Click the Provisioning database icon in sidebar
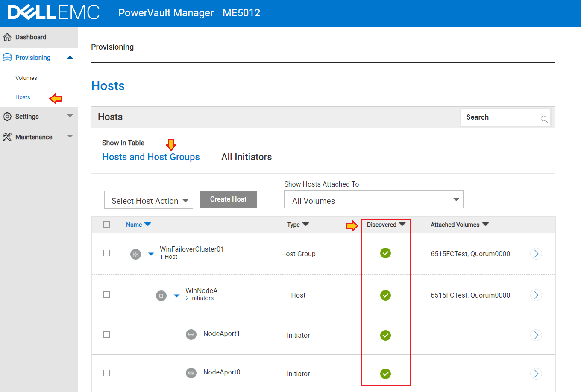This screenshot has height=392, width=581. click(x=7, y=57)
